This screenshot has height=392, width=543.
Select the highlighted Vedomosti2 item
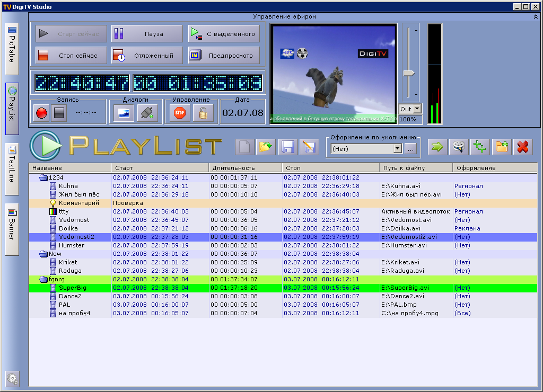283,237
